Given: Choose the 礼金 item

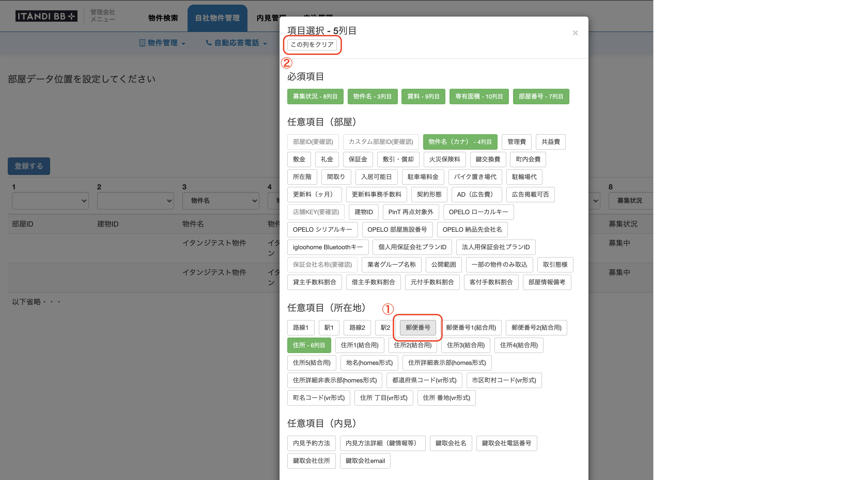Looking at the screenshot, I should click(327, 159).
